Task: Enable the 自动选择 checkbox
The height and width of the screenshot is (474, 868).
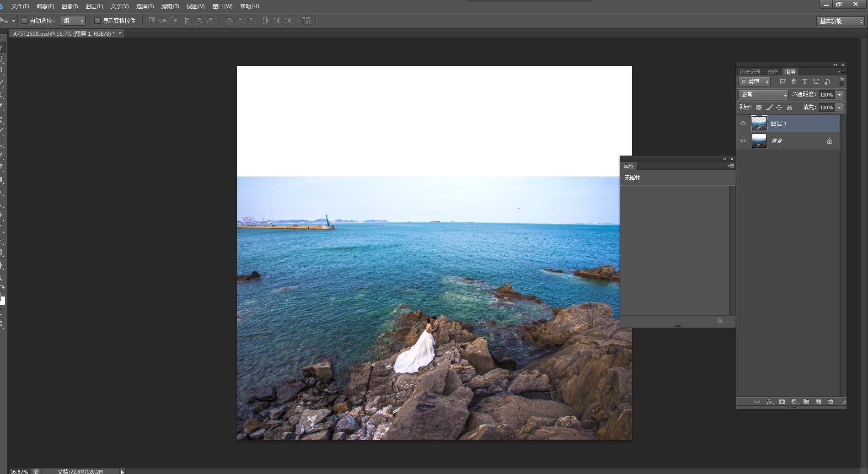Action: point(25,21)
